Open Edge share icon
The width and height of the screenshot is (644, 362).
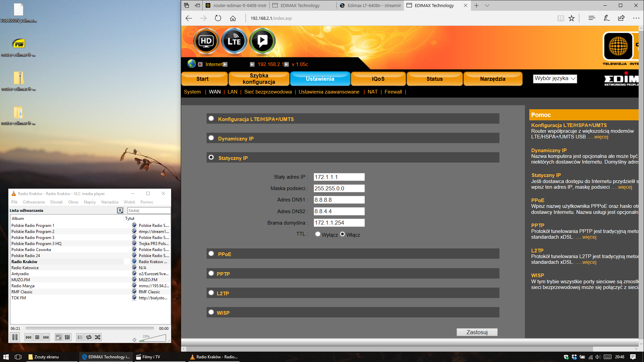621,18
